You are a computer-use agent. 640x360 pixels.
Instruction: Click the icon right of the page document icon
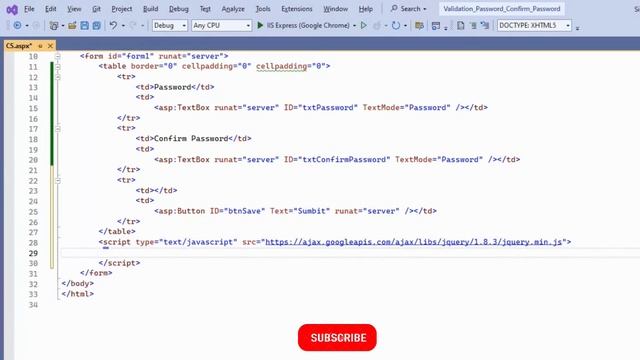473,25
